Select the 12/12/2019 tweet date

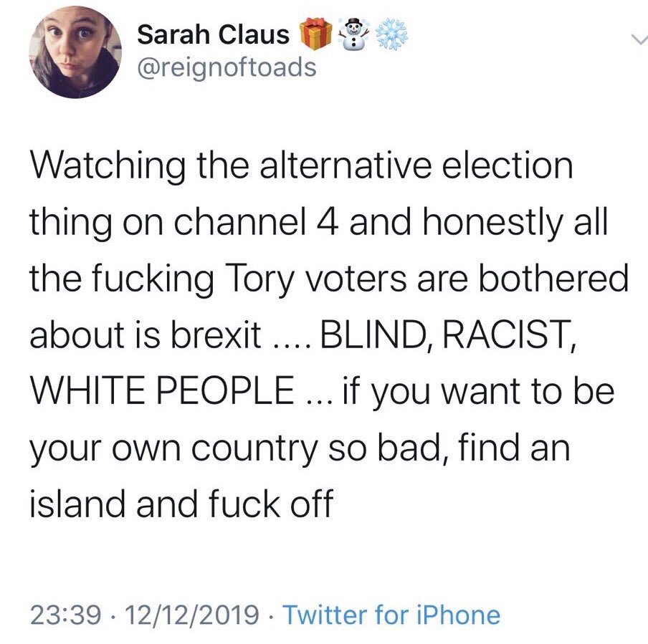point(192,615)
